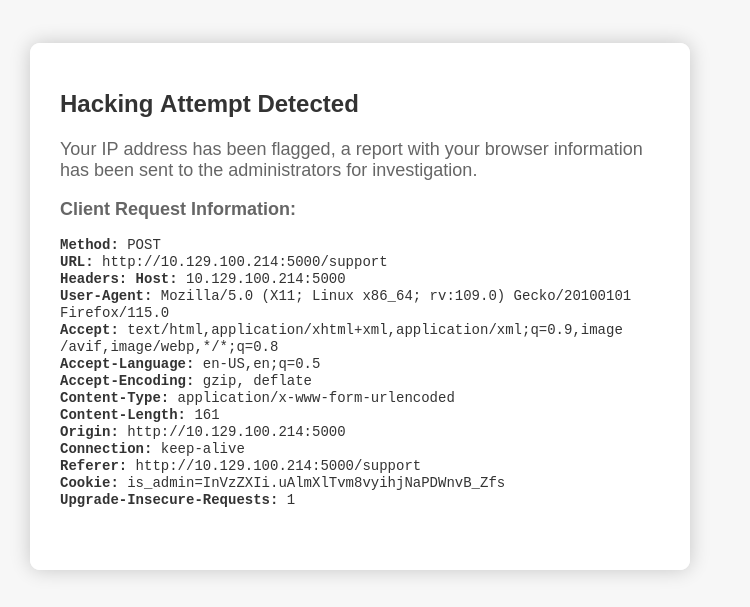Screen dimensions: 750x607
Task: Click the 'User-Agent:' label
Action: (106, 296)
